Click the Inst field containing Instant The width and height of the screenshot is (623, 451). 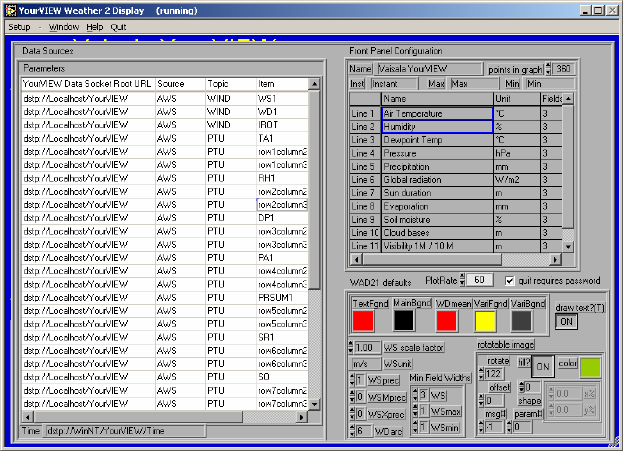point(394,84)
